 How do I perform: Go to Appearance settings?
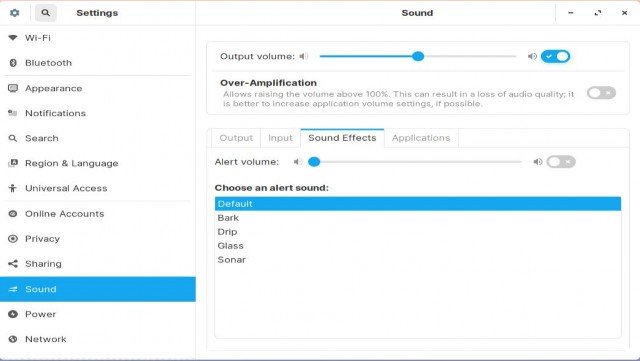[x=98, y=88]
